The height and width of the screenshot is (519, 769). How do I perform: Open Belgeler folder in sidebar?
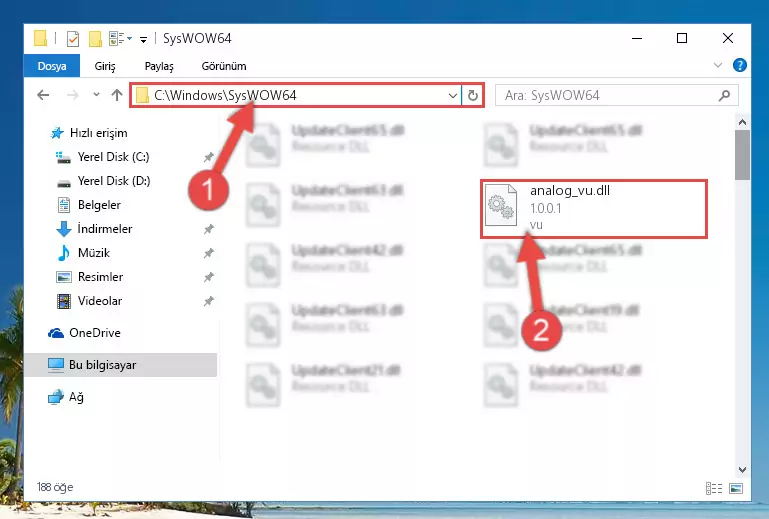pyautogui.click(x=99, y=205)
